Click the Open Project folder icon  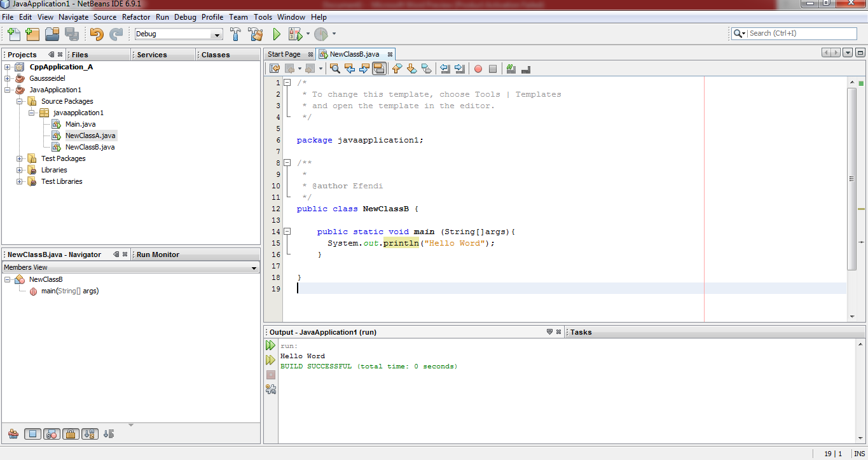(x=52, y=34)
